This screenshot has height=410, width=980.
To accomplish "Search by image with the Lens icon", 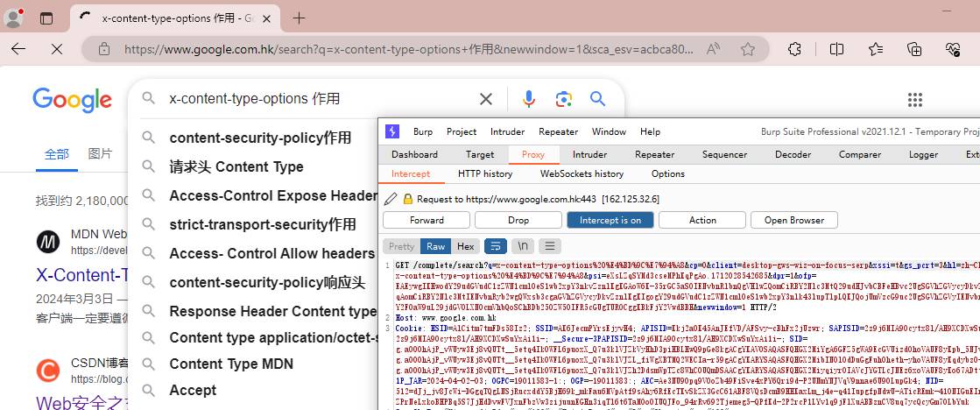I will pos(564,99).
